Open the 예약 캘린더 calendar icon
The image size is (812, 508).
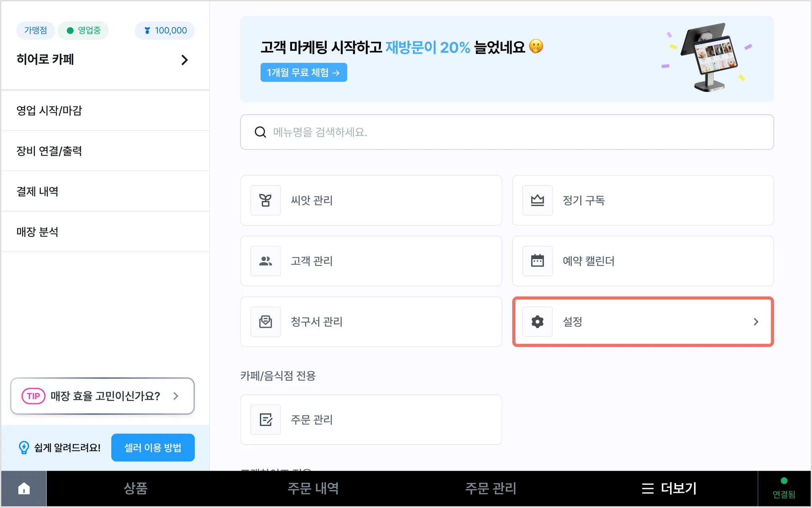537,261
